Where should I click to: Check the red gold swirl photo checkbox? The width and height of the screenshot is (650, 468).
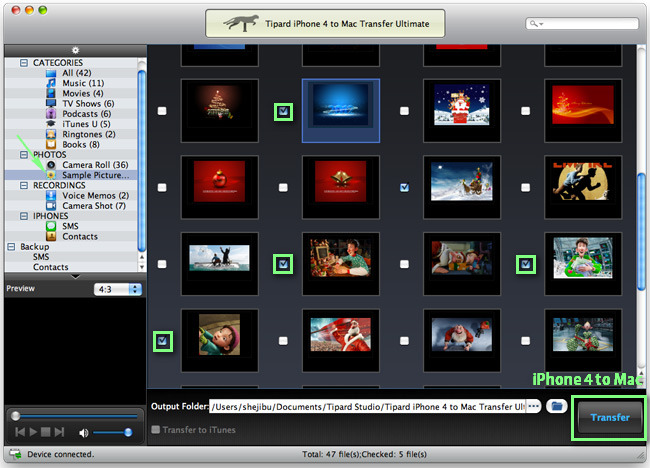(x=525, y=111)
